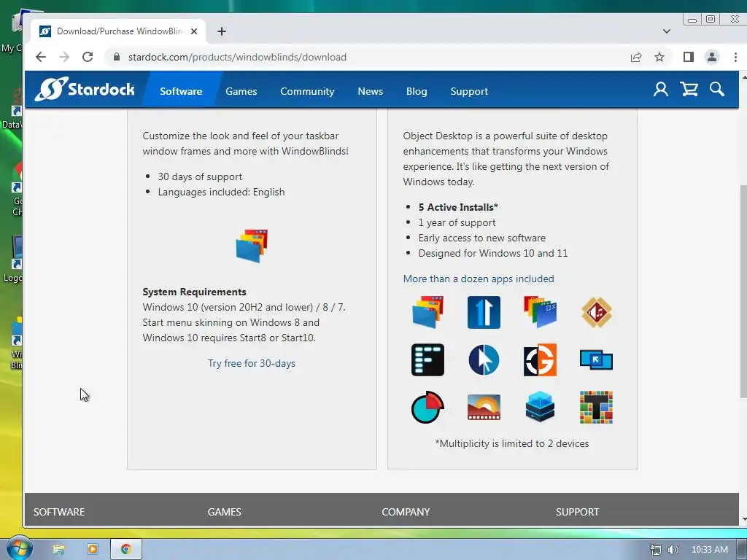Click the GAMES footer heading
This screenshot has width=747, height=560.
pyautogui.click(x=225, y=512)
